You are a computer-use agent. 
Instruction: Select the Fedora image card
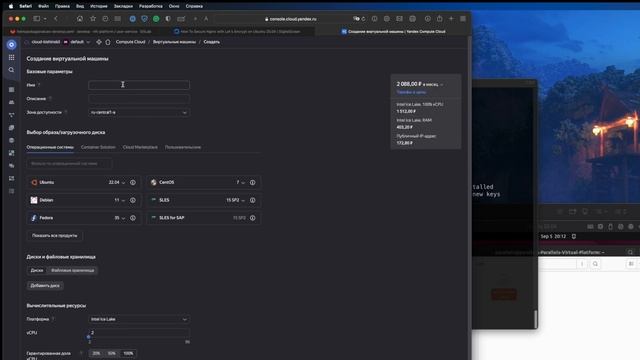point(83,218)
